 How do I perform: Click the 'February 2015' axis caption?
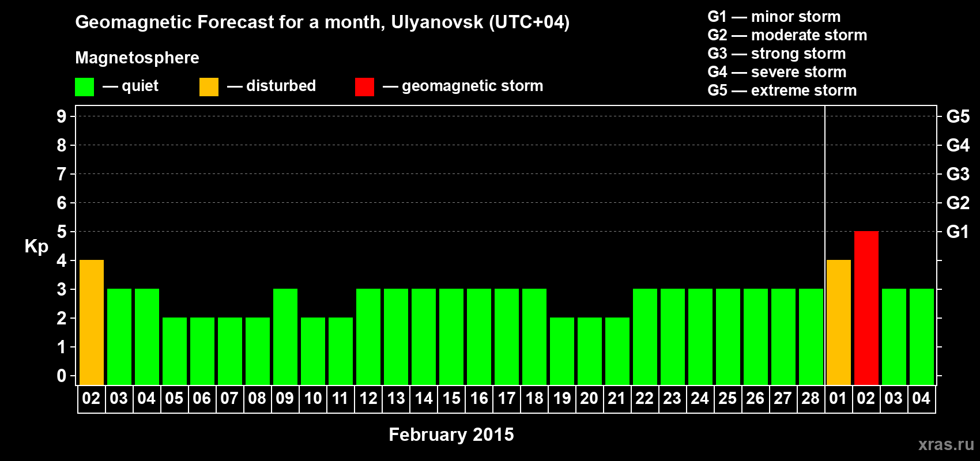pos(451,434)
